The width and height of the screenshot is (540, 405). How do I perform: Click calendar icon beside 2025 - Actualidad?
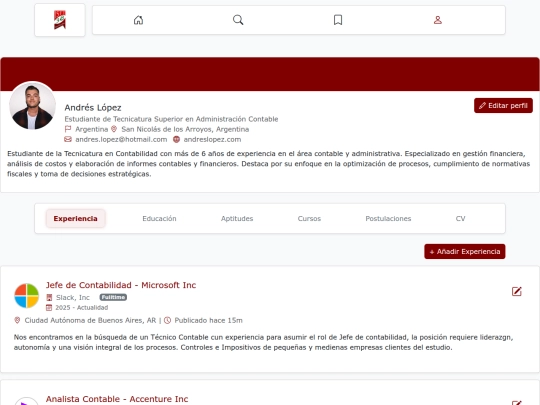pos(49,308)
